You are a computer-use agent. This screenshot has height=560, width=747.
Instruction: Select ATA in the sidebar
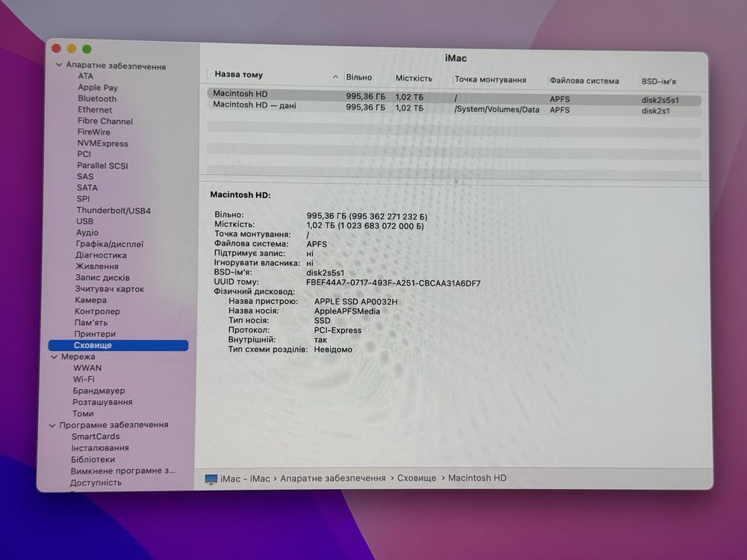tap(86, 76)
